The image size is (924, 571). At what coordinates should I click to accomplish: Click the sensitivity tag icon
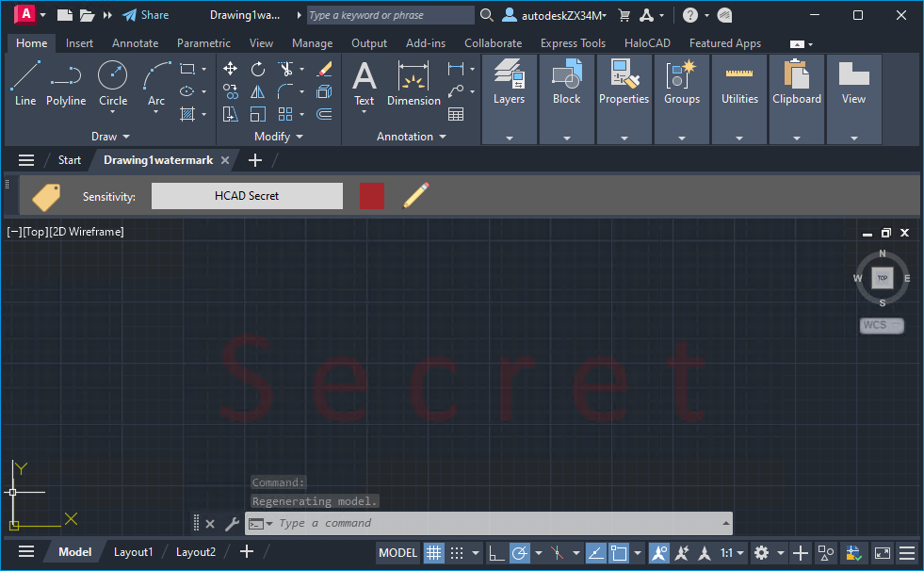click(x=46, y=196)
